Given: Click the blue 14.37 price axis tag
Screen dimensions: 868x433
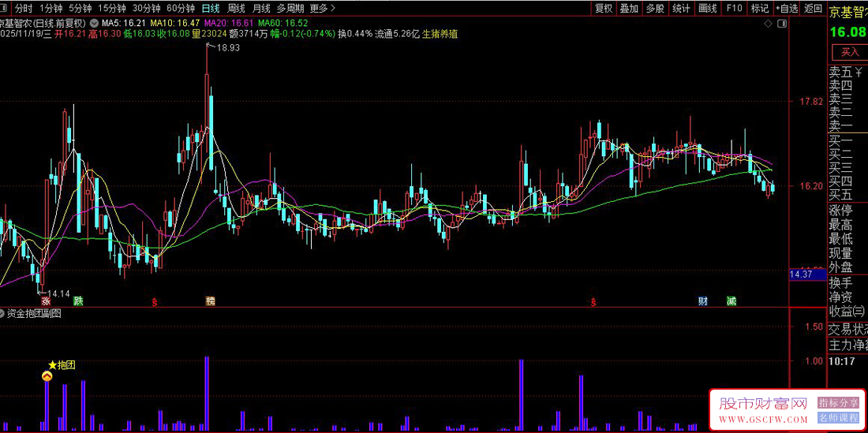Looking at the screenshot, I should [808, 274].
